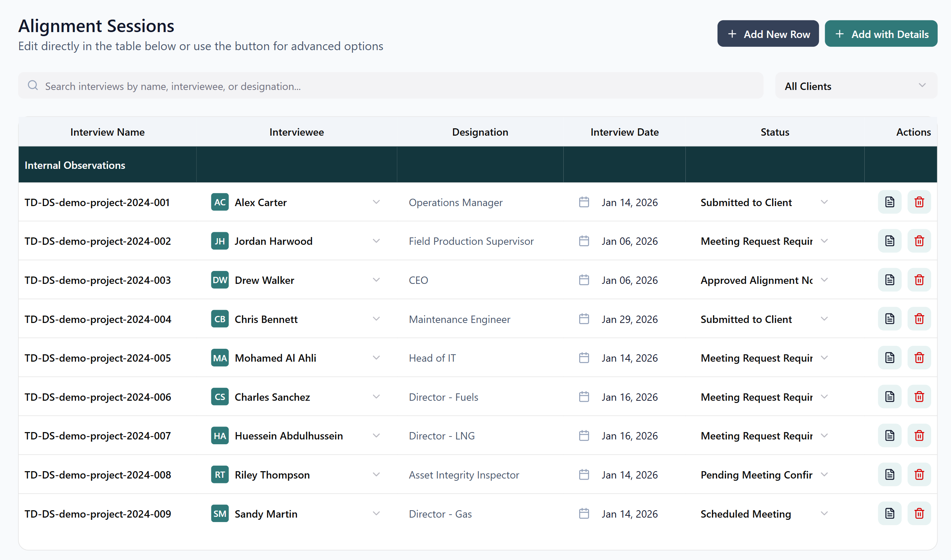
Task: Click the search magnifier icon
Action: point(33,86)
